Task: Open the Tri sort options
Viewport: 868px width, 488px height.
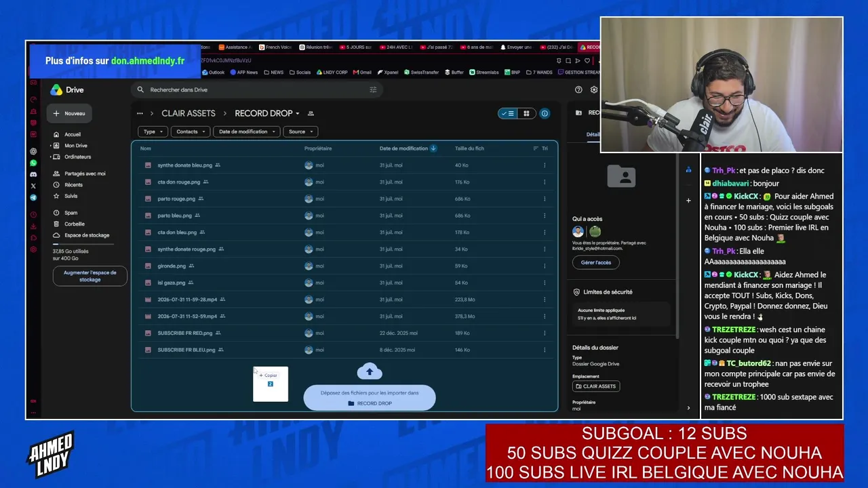Action: [540, 148]
